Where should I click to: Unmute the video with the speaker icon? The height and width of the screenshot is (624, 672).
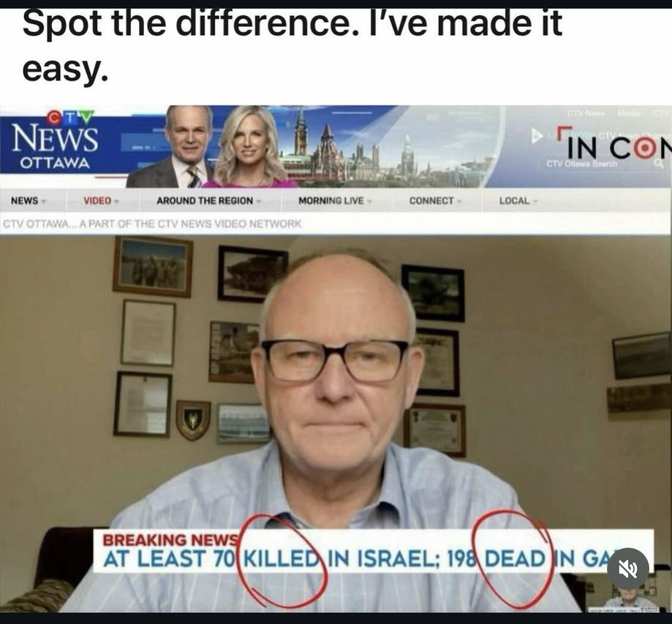click(628, 568)
